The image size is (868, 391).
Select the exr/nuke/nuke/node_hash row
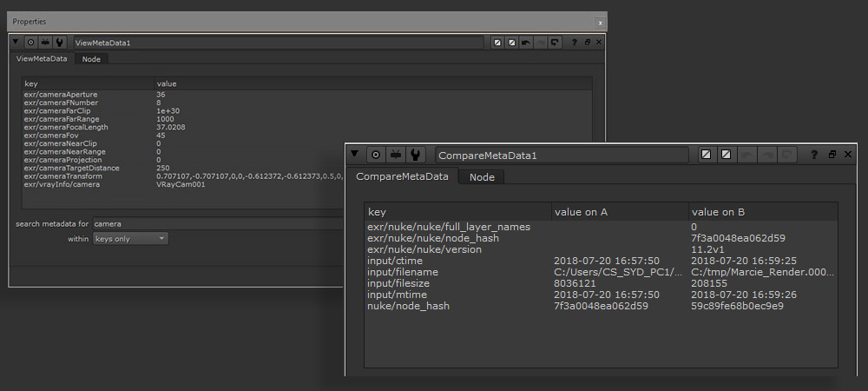pyautogui.click(x=601, y=238)
